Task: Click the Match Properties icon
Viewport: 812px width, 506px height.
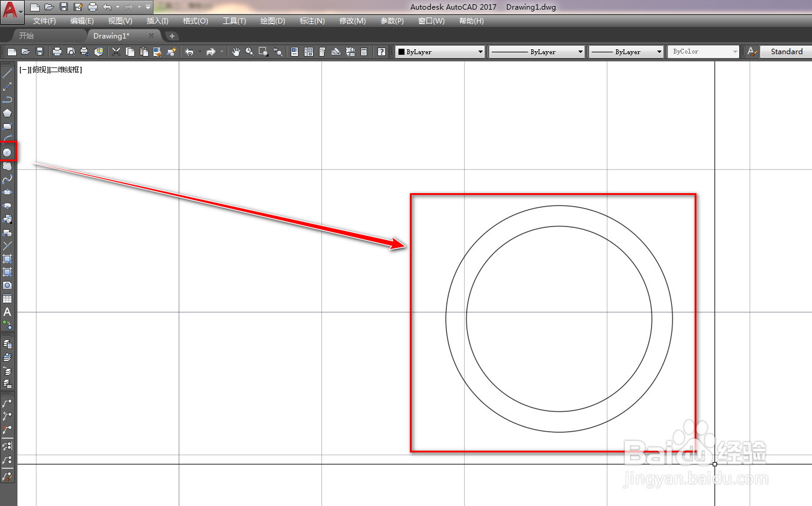Action: coord(157,52)
